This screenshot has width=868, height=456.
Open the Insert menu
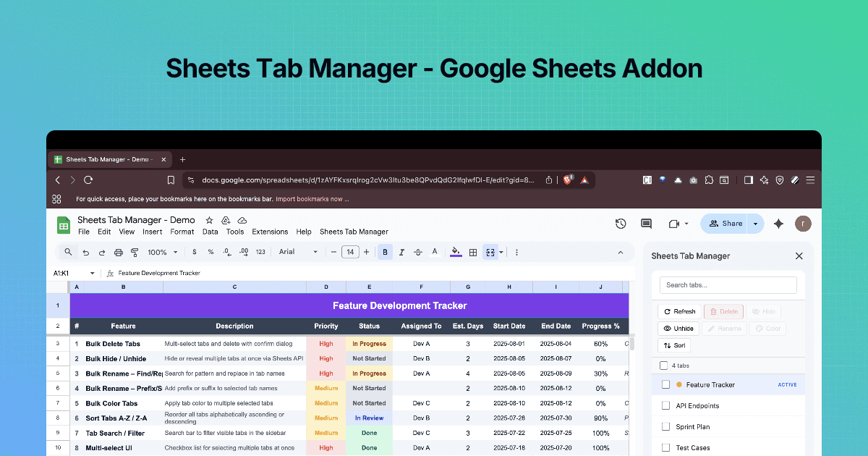153,232
